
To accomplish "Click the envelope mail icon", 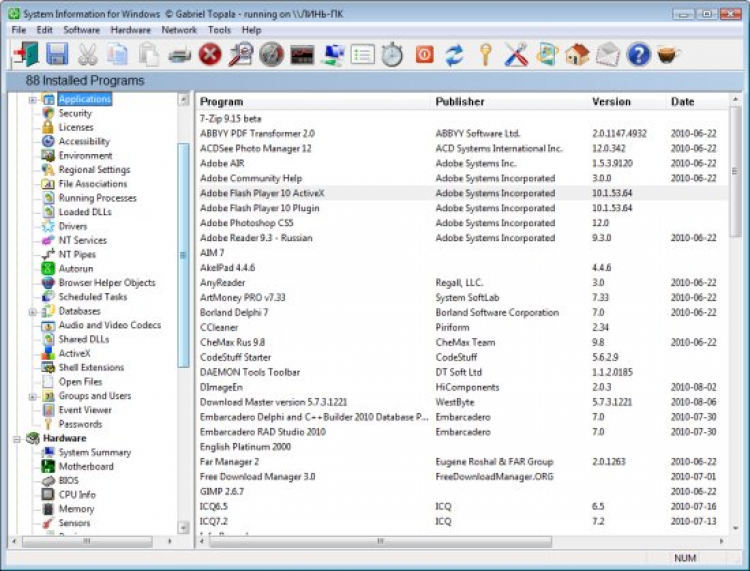I will 608,55.
